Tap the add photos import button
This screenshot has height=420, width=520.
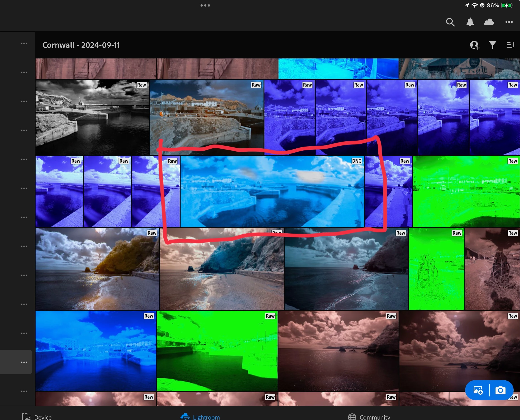478,390
